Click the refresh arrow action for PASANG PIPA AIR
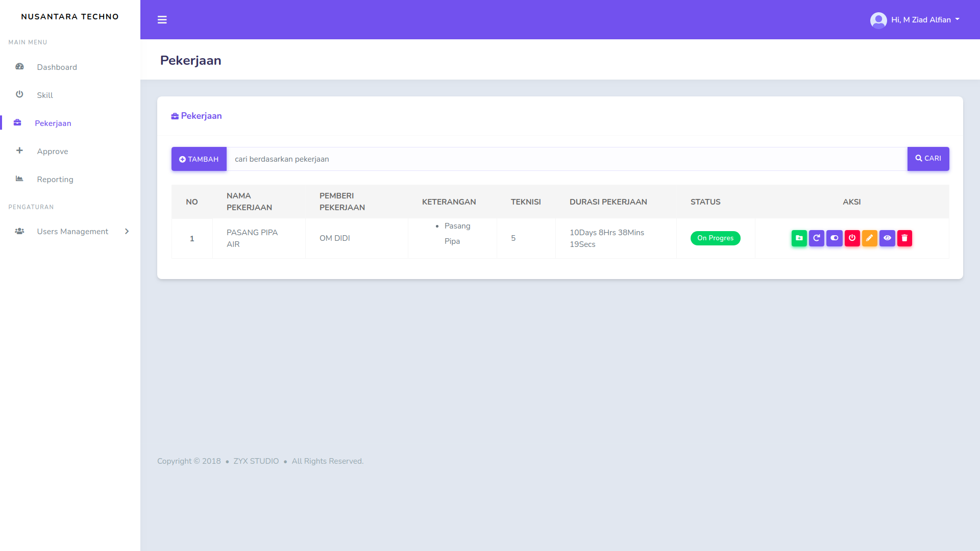This screenshot has width=980, height=551. [817, 238]
